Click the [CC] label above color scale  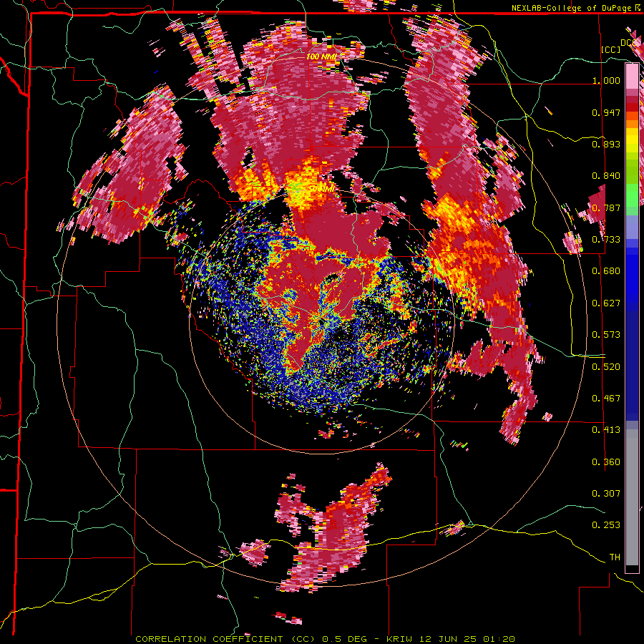click(x=610, y=49)
